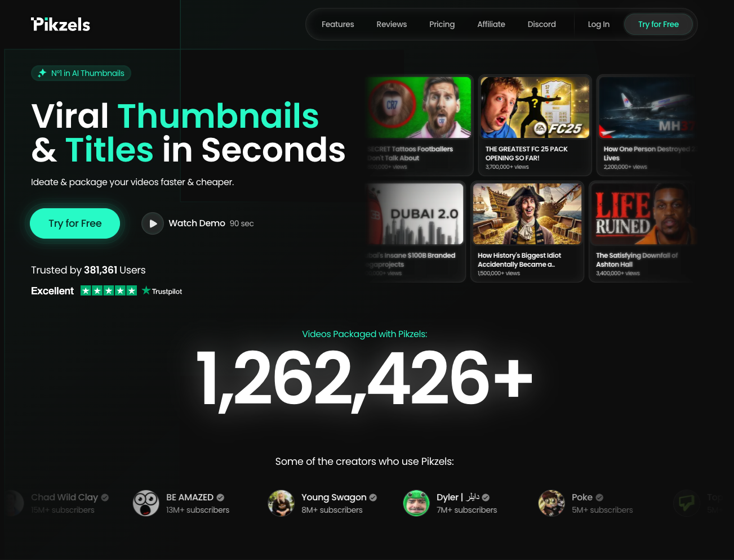Go to the Reviews section

coord(392,24)
